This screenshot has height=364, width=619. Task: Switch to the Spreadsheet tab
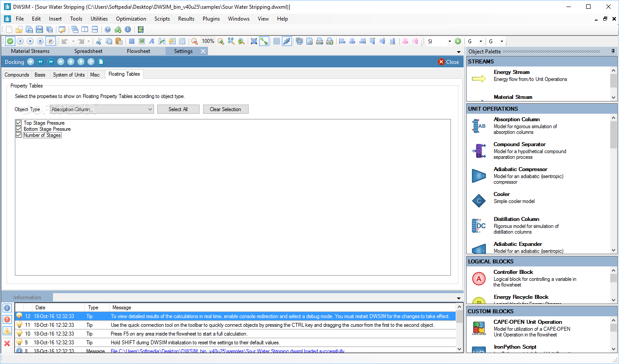88,51
